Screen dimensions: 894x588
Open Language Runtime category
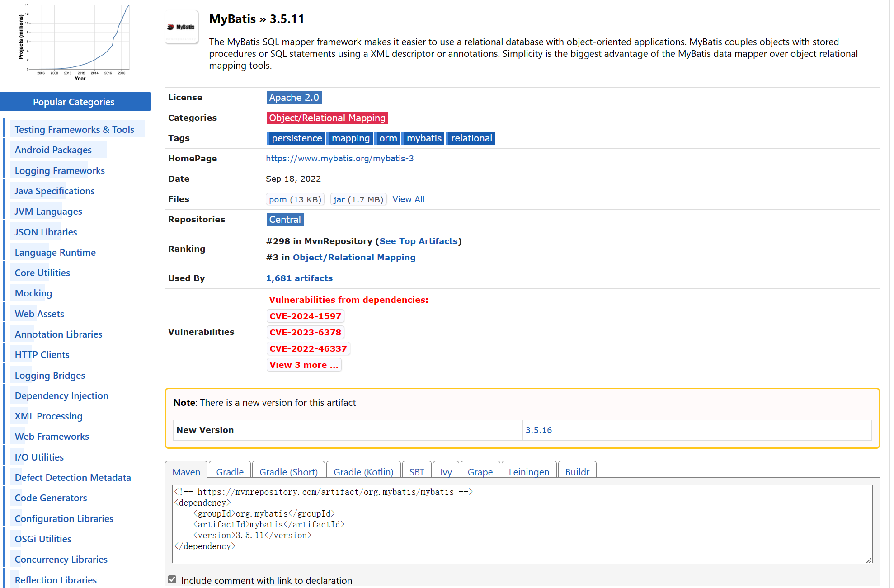pyautogui.click(x=55, y=253)
